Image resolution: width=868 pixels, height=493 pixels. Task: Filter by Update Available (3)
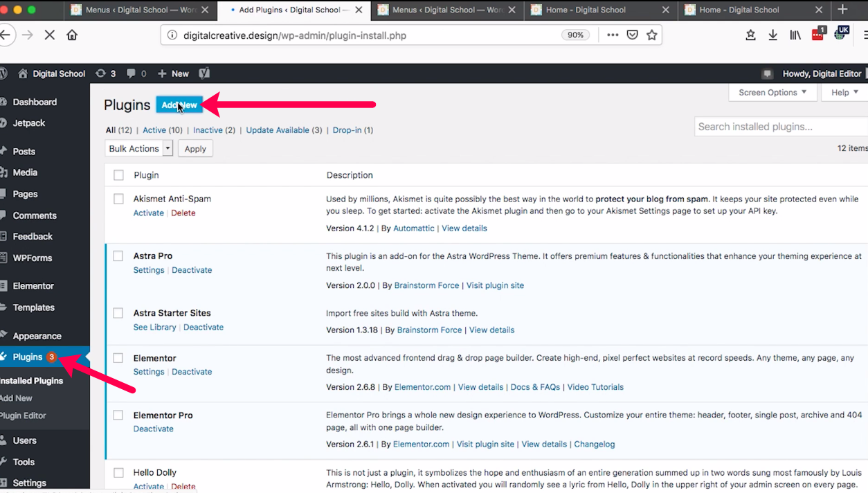[x=284, y=130]
